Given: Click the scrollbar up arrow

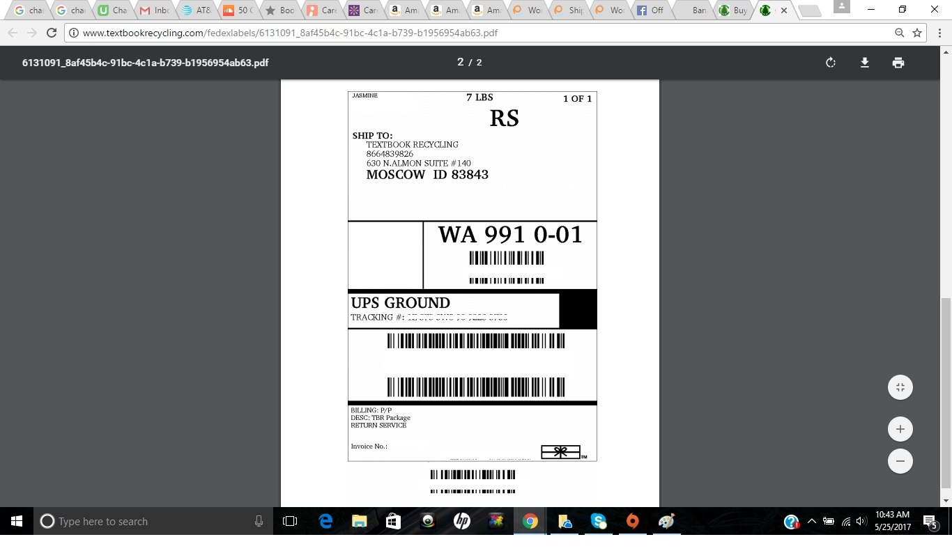Looking at the screenshot, I should 946,52.
